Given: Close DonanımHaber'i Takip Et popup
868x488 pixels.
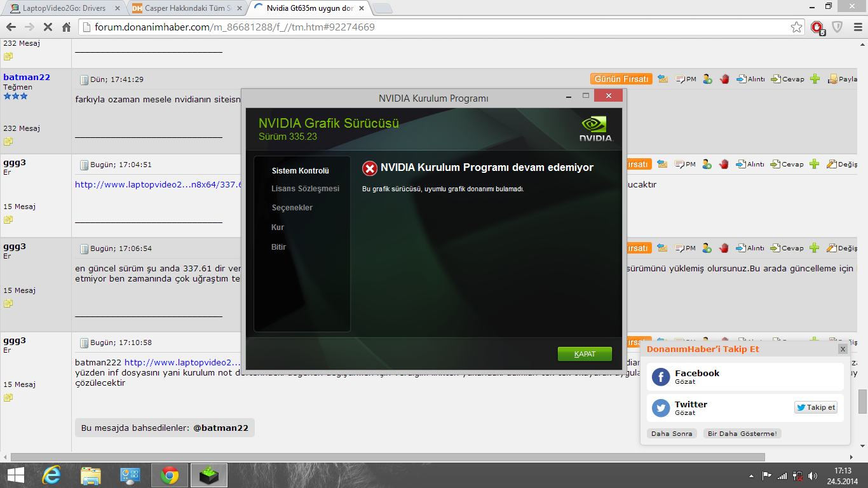Looking at the screenshot, I should pos(843,349).
